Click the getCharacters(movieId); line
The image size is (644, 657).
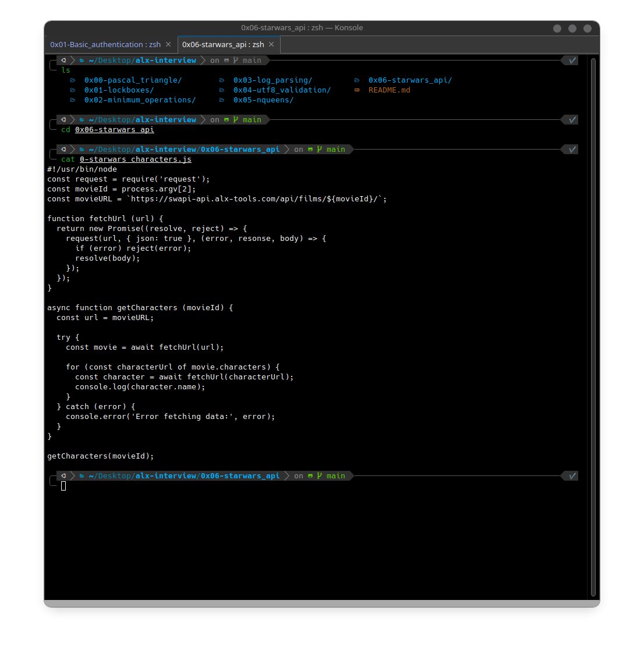(x=101, y=456)
